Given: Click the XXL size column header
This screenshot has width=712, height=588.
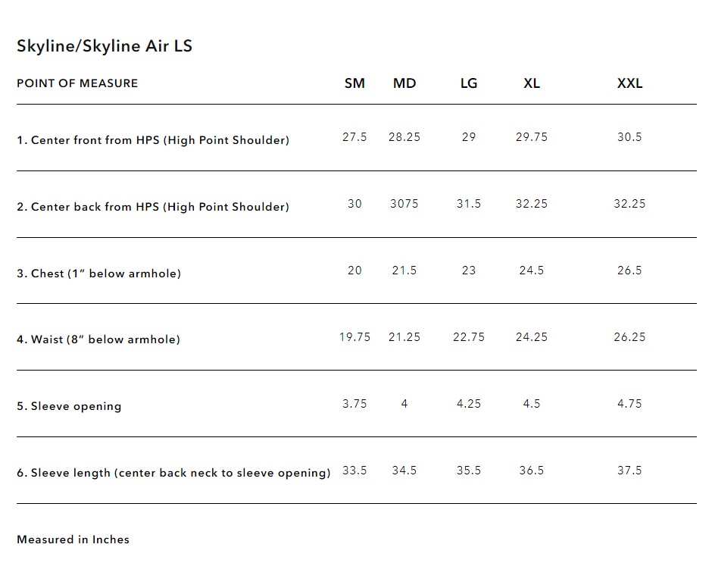Looking at the screenshot, I should point(629,83).
